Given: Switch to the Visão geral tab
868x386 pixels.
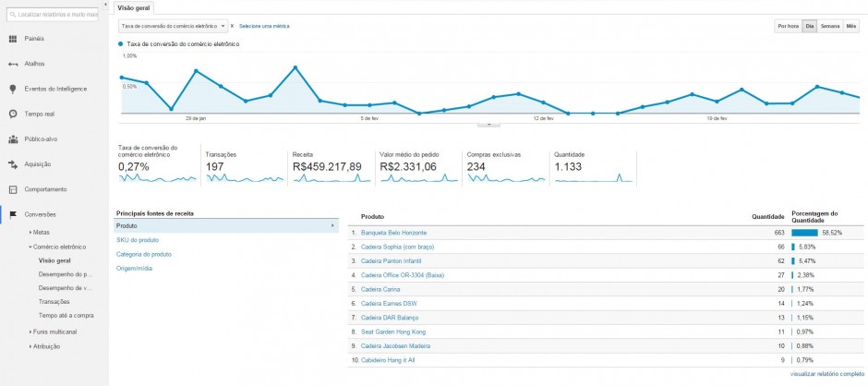Looking at the screenshot, I should 135,7.
